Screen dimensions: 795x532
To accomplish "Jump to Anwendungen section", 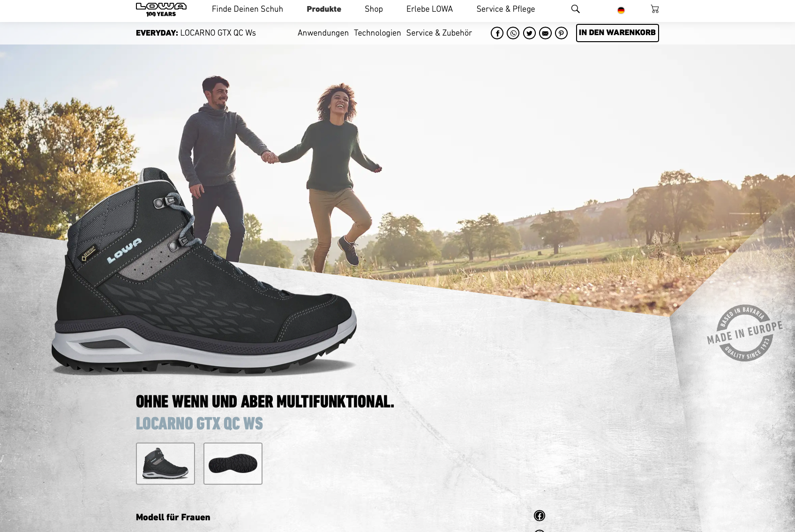I will click(x=323, y=33).
